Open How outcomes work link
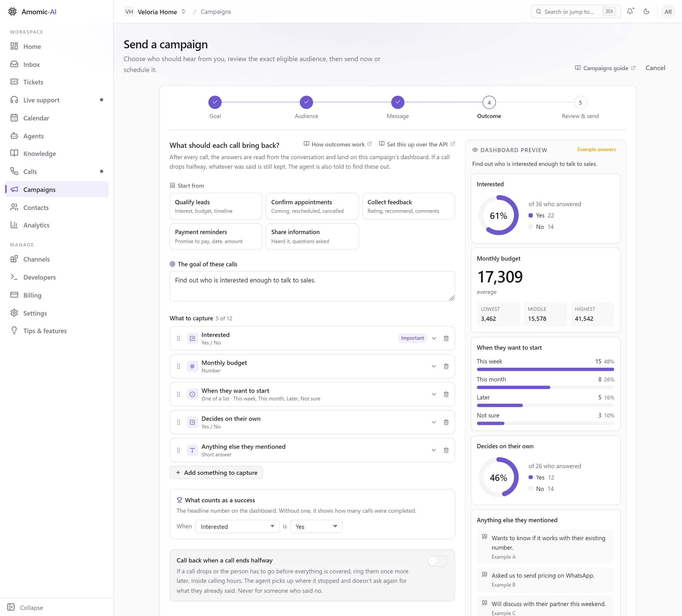This screenshot has width=682, height=616. [x=338, y=144]
